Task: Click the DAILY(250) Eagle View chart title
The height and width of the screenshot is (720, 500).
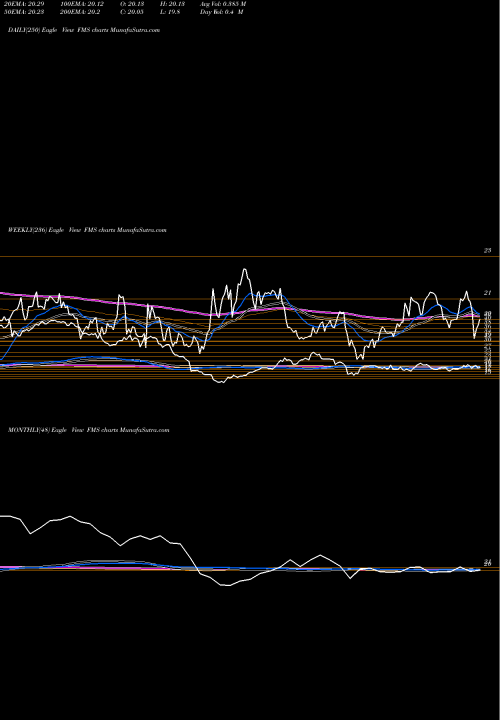Action: pos(84,30)
